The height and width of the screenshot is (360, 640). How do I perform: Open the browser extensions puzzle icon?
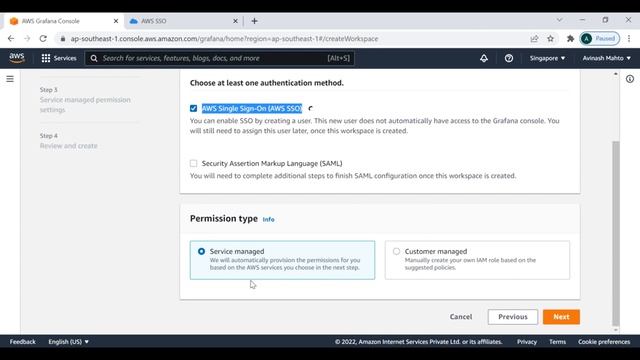(x=570, y=38)
